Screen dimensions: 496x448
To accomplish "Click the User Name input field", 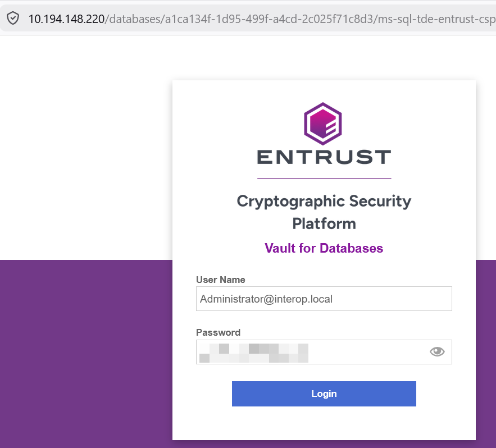I will pyautogui.click(x=324, y=299).
